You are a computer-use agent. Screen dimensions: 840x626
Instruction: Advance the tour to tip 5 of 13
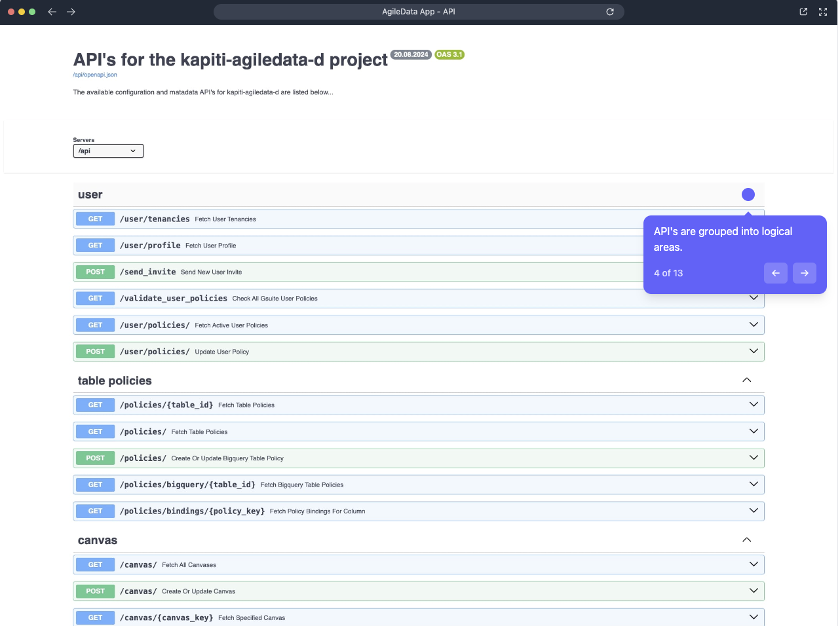(x=805, y=273)
